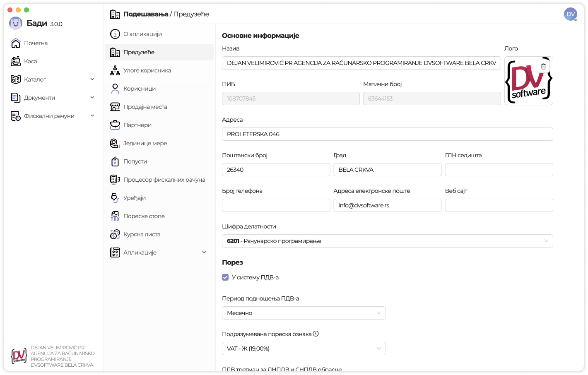Delete logo with trash icon
This screenshot has width=588, height=375.
543,66
